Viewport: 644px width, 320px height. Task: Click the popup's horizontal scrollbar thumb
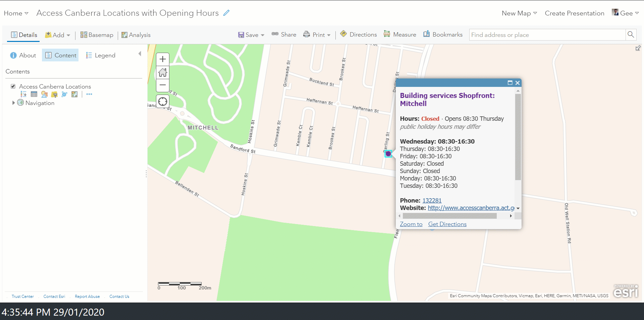coord(449,216)
